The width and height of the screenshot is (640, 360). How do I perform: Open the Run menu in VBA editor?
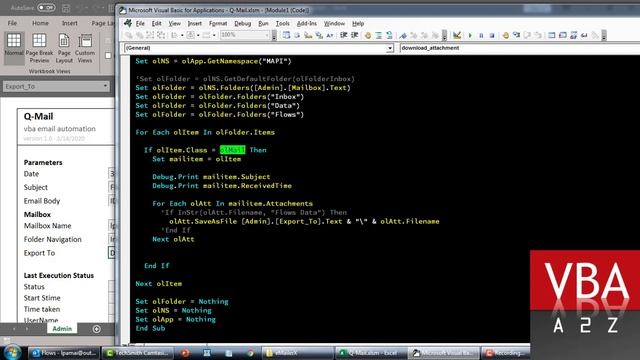263,24
